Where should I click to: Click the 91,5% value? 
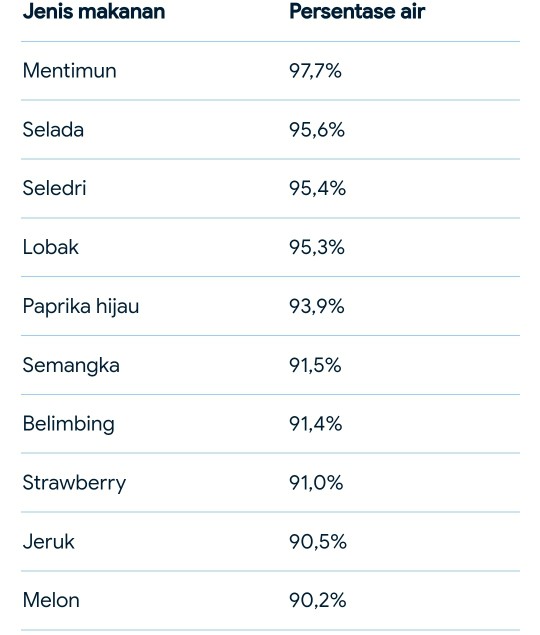[315, 365]
